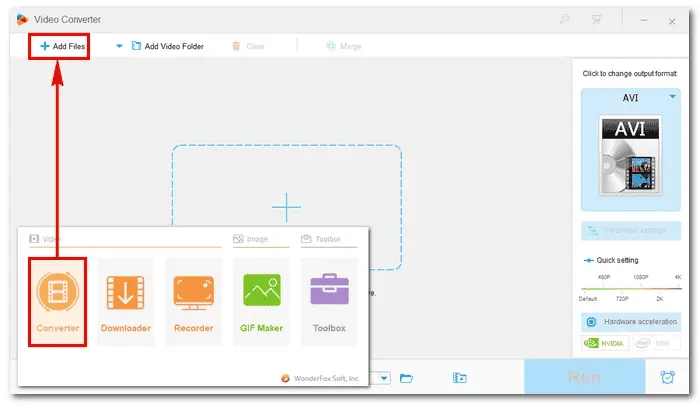The height and width of the screenshot is (405, 700).
Task: Click the key register icon
Action: [565, 19]
